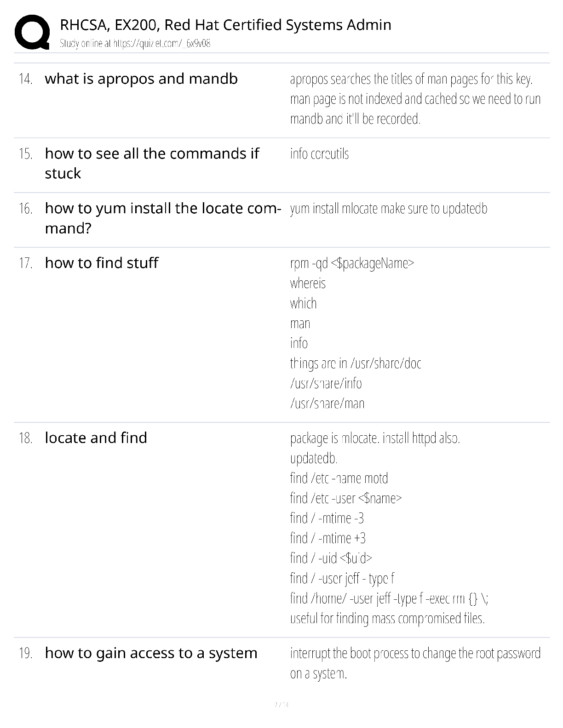Viewport: 563px width, 728px height.
Task: Click the rpm -qd packageName line
Action: tap(352, 263)
